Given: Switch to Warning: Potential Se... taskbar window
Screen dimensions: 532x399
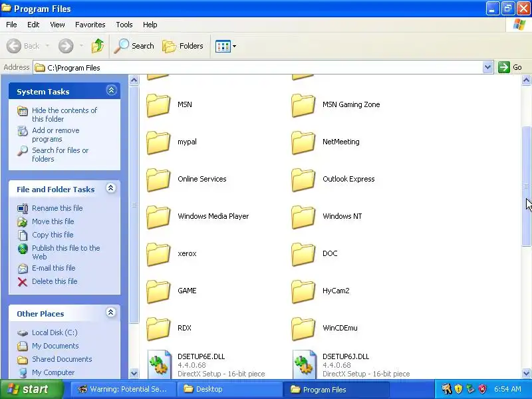Looking at the screenshot, I should [x=122, y=389].
